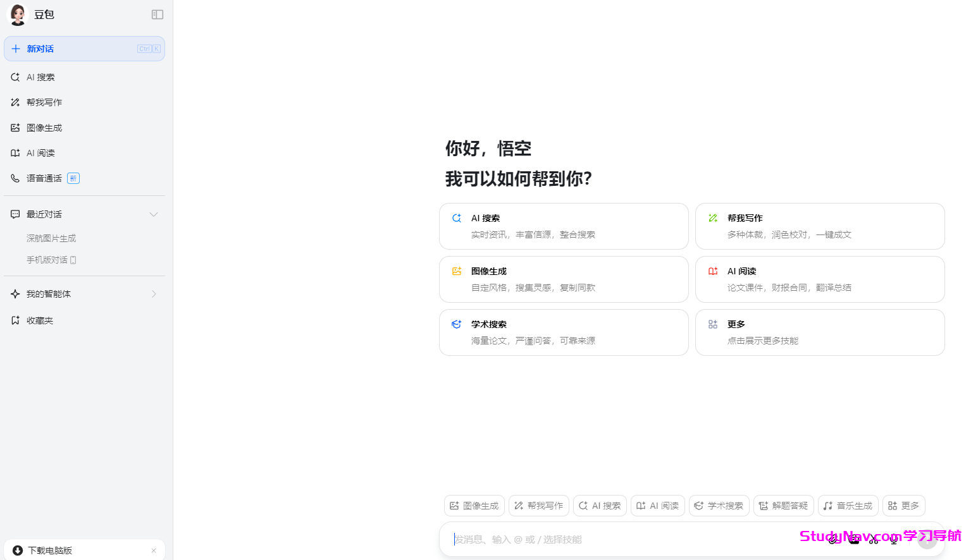Select 帮我写作 from the sidebar
Screen dimensions: 978x560
42,102
